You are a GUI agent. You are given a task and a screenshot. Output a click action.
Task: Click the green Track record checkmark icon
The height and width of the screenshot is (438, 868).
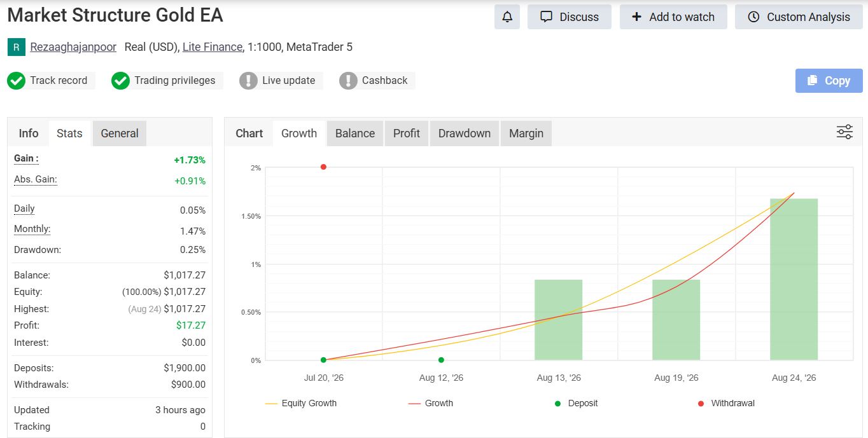pyautogui.click(x=16, y=81)
